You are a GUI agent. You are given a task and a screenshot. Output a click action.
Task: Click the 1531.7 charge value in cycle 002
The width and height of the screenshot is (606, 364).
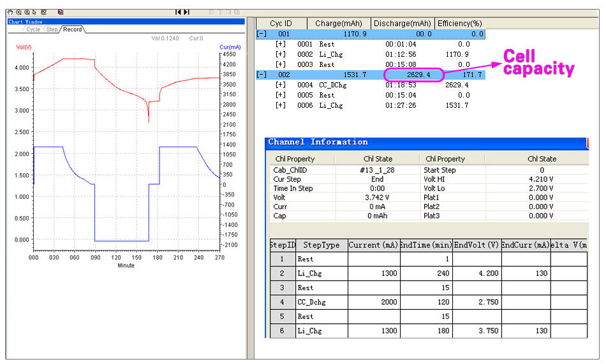point(355,75)
